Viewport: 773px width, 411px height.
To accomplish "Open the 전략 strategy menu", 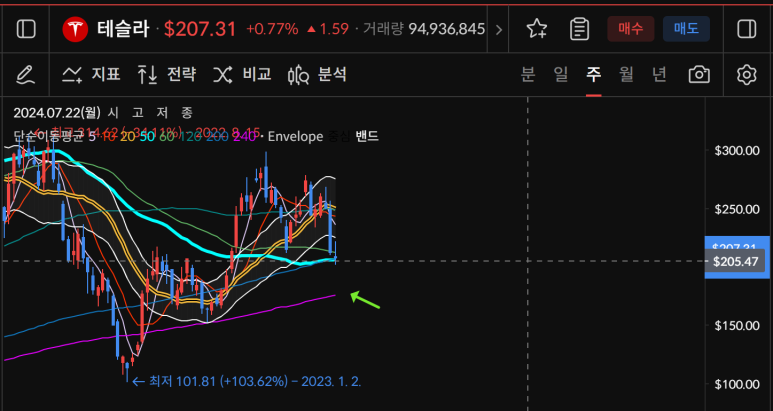I will 167,74.
